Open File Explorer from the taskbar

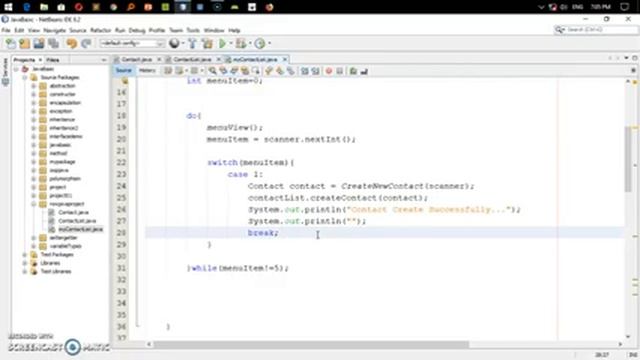44,7
